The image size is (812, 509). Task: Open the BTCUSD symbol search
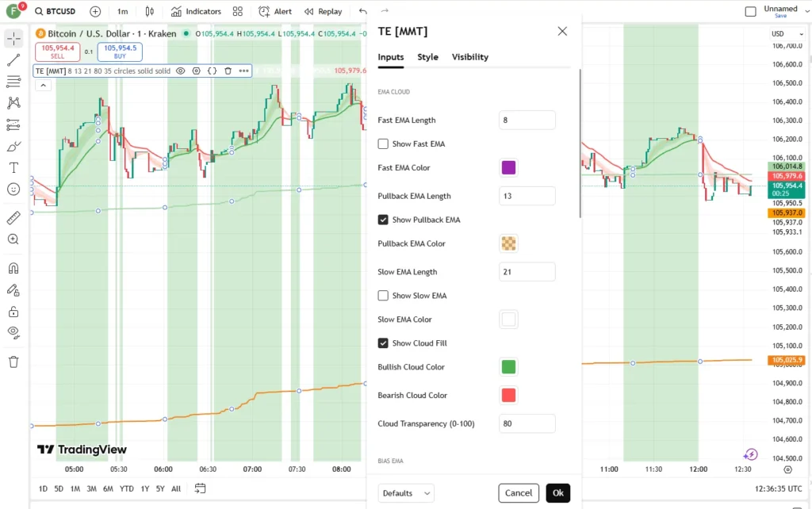(55, 11)
